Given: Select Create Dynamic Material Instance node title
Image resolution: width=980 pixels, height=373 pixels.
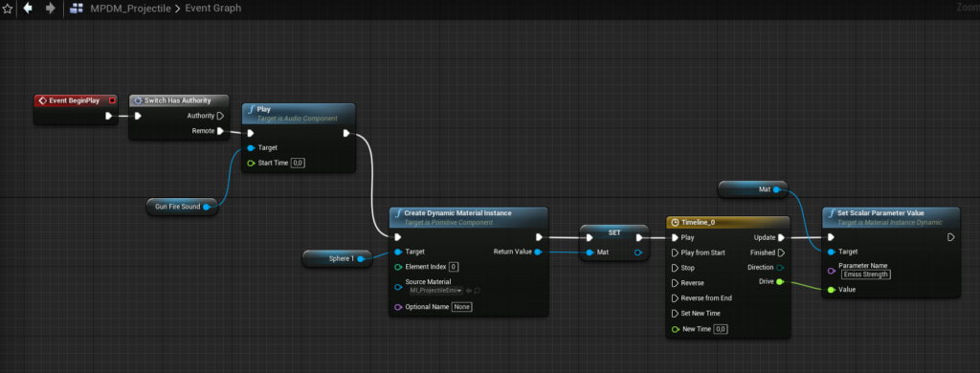Looking at the screenshot, I should (458, 213).
